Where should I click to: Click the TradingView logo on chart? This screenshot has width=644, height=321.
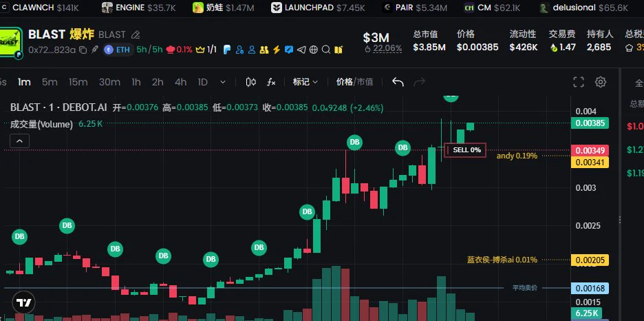click(24, 303)
